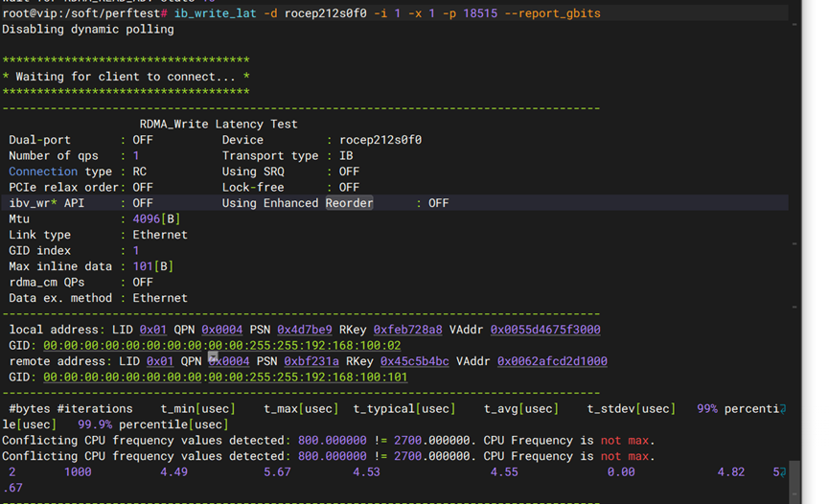This screenshot has width=829, height=504.
Task: Click the wrap indicator ending the results row
Action: coord(783,472)
